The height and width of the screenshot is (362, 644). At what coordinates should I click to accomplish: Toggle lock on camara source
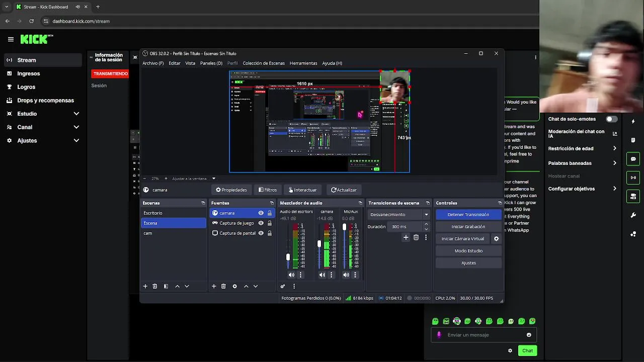coord(270,213)
